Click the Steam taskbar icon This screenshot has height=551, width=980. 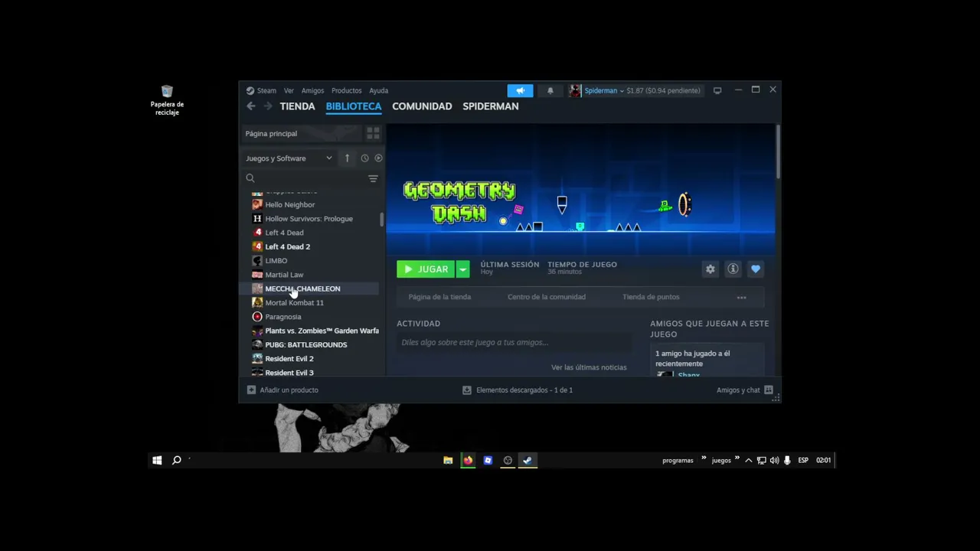click(x=528, y=460)
